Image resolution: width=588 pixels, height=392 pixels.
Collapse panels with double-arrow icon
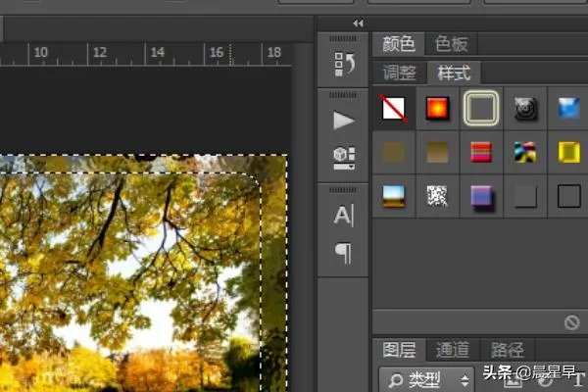(x=358, y=23)
